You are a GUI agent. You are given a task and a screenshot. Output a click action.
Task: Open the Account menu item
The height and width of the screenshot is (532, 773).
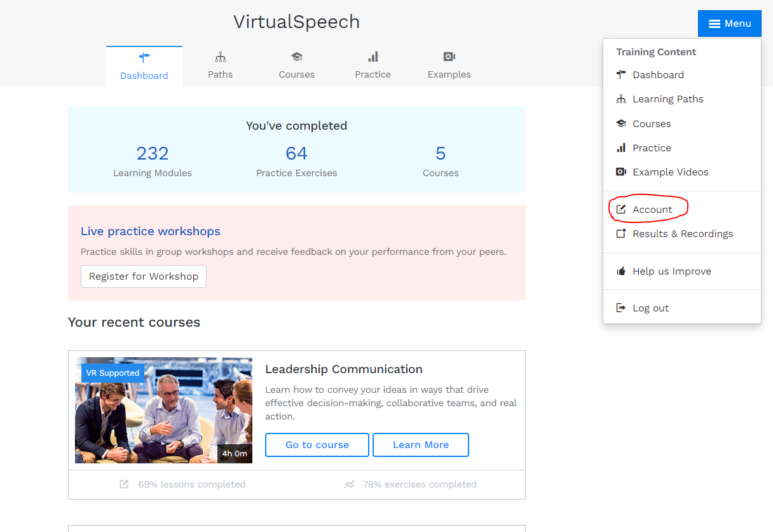coord(682,209)
